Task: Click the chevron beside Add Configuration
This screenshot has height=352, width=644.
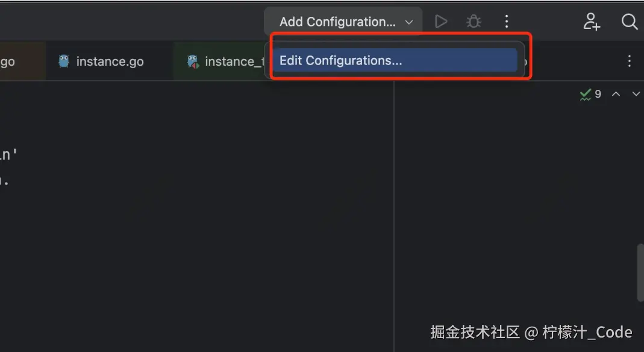Action: pos(409,22)
